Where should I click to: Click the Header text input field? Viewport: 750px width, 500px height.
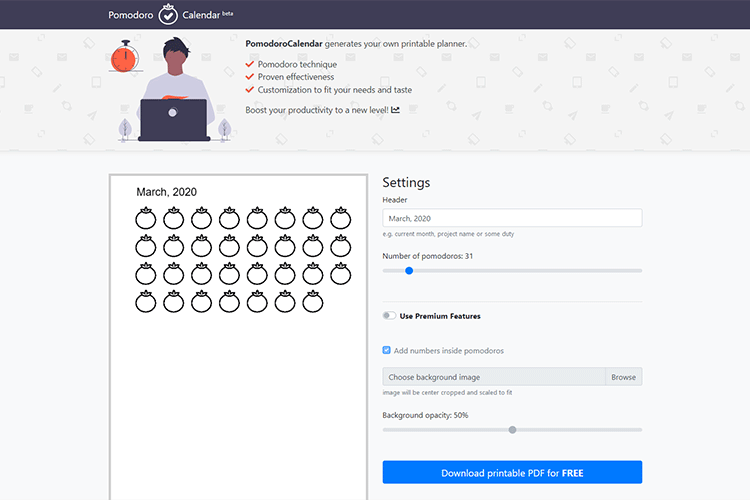512,218
